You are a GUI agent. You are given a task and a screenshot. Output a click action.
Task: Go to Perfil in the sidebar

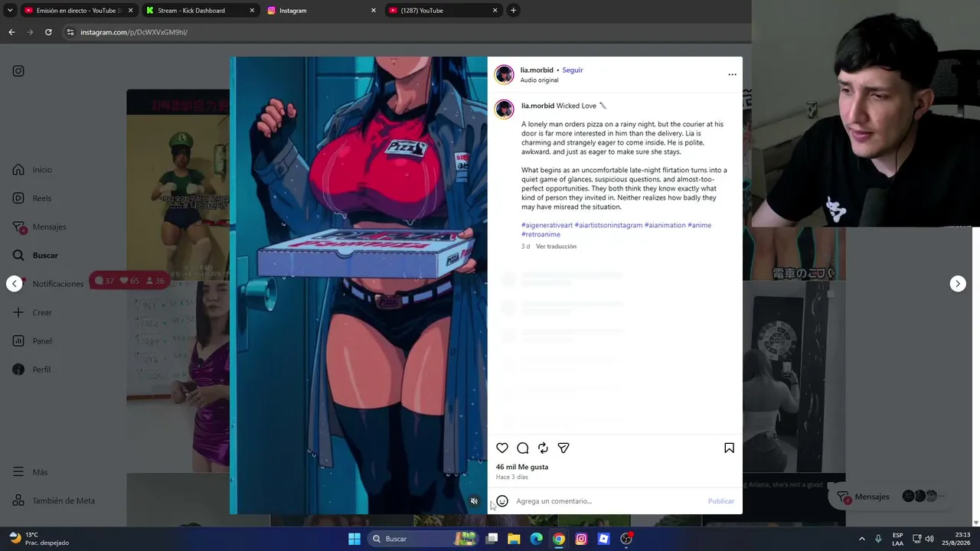pos(31,370)
